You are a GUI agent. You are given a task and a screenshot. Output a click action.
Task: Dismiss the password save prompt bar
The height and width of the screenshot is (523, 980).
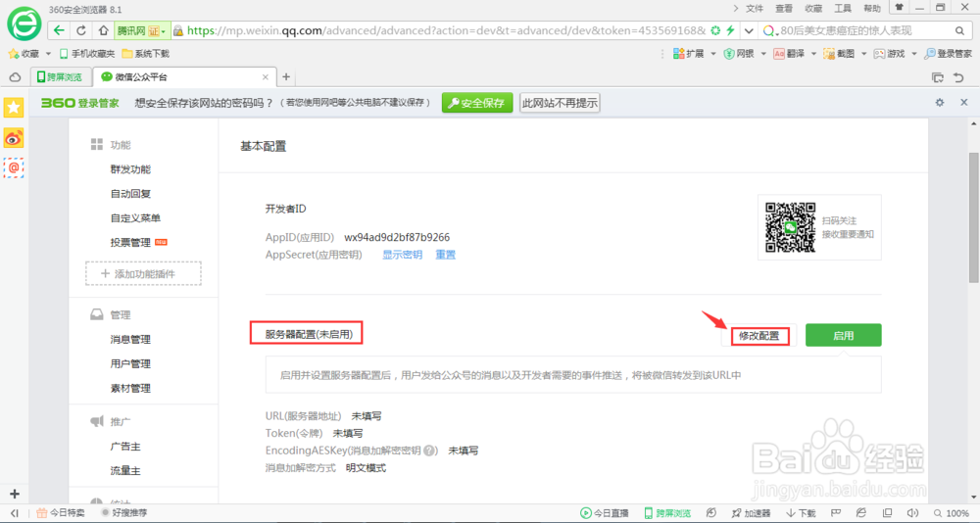[963, 103]
